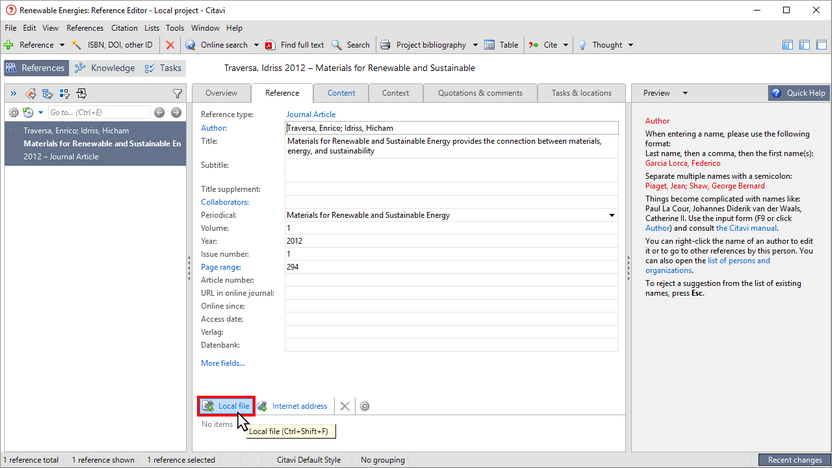Open the Reference button dropdown arrow
Image resolution: width=832 pixels, height=468 pixels.
click(62, 45)
